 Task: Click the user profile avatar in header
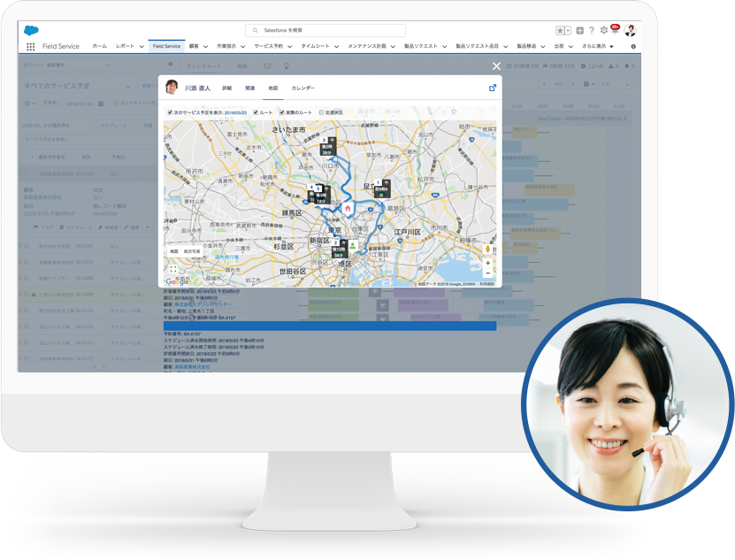click(631, 30)
